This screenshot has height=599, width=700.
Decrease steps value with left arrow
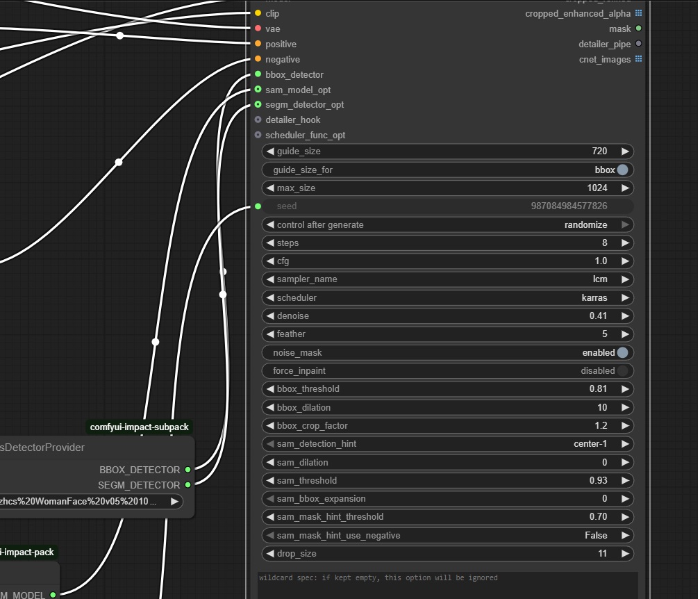[270, 243]
